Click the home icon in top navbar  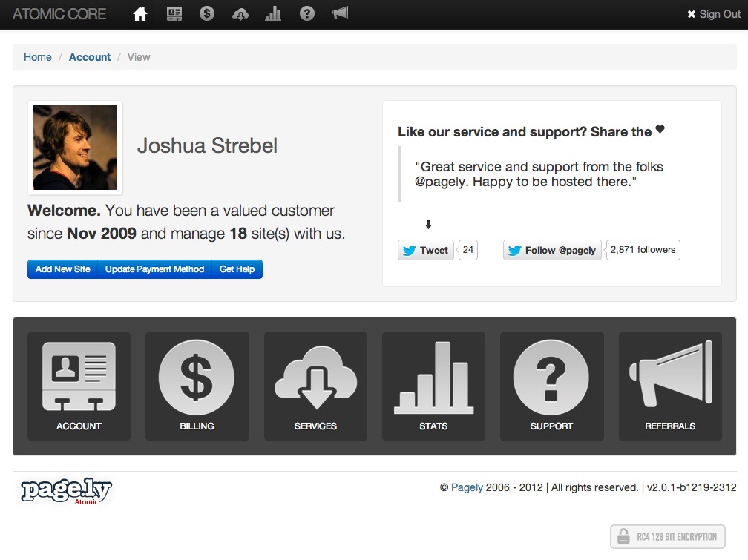coord(140,14)
